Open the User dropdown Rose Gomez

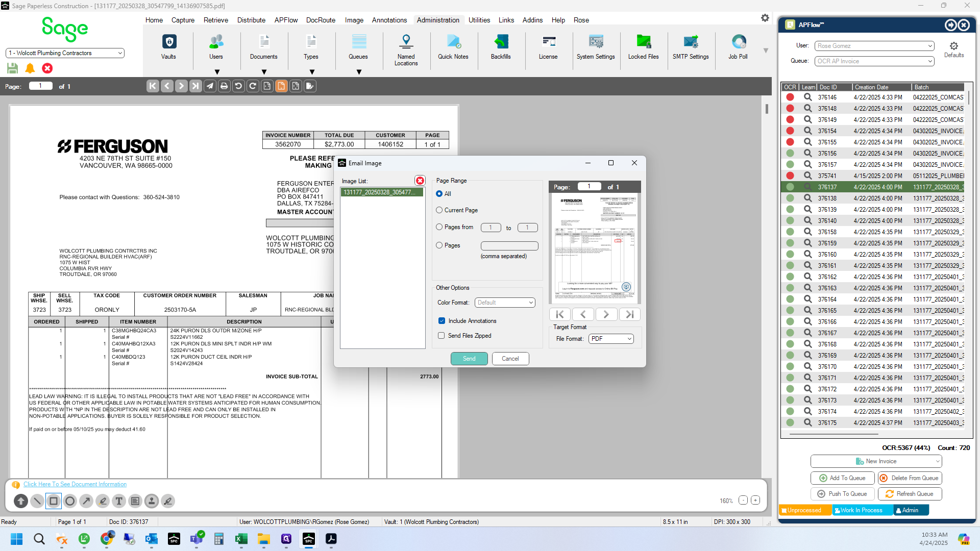(874, 46)
